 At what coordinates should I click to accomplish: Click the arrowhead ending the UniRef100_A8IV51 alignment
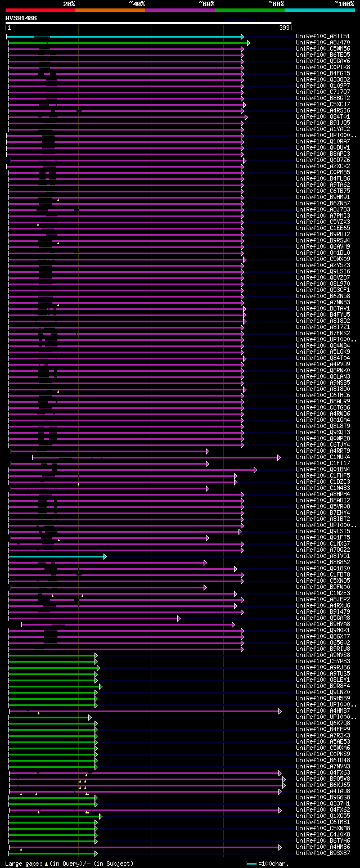pos(105,556)
